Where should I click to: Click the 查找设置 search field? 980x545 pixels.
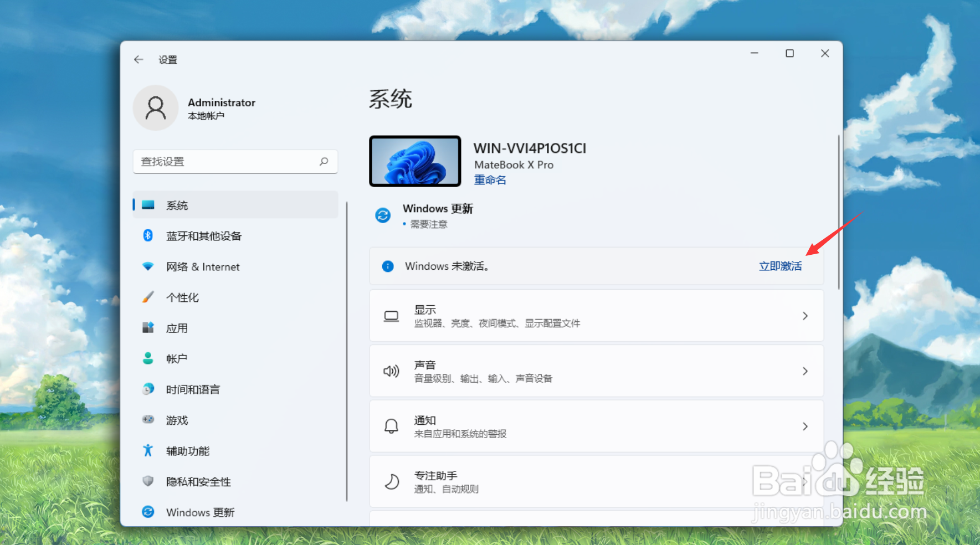(235, 161)
